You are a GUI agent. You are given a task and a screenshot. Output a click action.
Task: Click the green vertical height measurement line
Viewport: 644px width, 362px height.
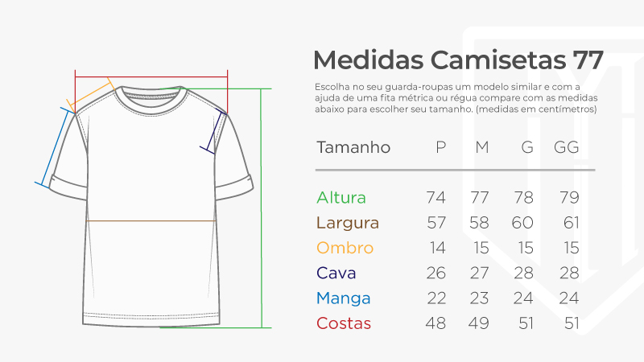[261, 208]
